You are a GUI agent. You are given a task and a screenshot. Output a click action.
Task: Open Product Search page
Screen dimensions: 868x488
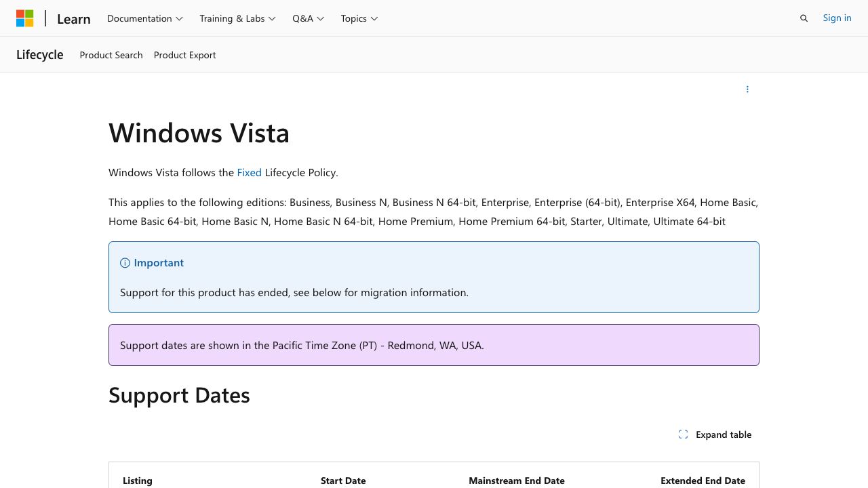(x=111, y=55)
